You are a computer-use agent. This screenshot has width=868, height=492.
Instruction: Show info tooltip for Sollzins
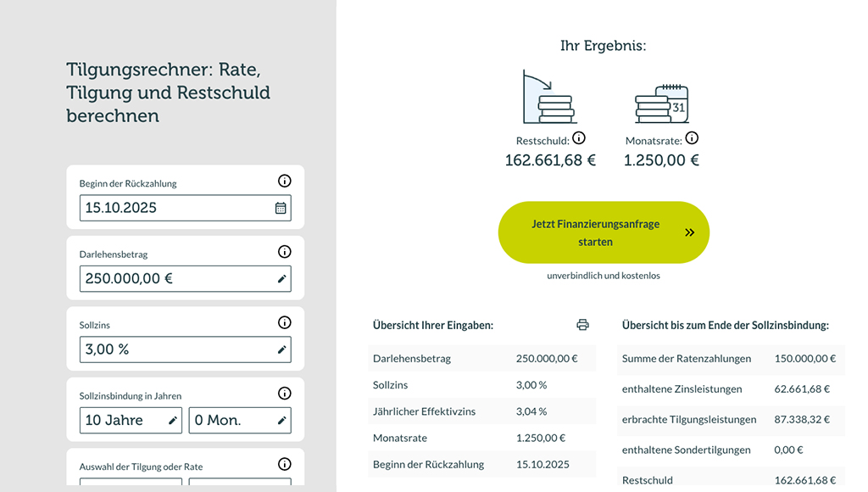tap(285, 322)
